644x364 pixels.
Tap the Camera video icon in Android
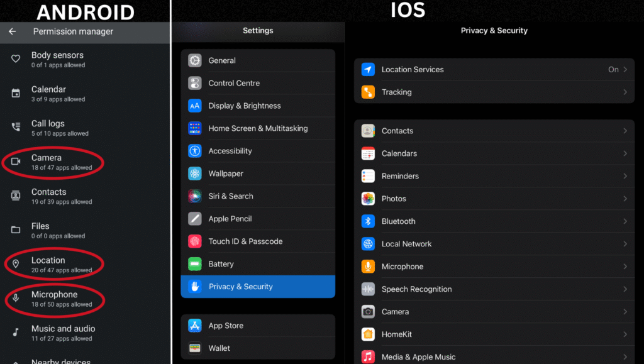[16, 162]
